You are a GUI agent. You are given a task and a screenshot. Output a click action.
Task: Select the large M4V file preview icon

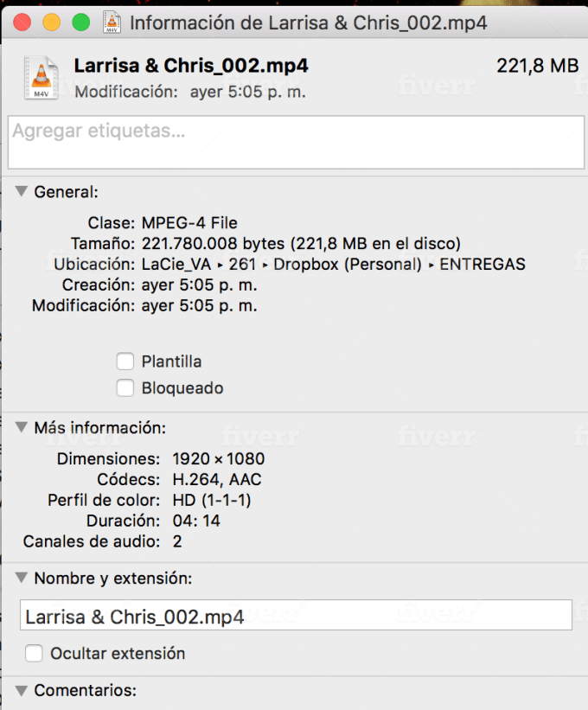tap(42, 78)
